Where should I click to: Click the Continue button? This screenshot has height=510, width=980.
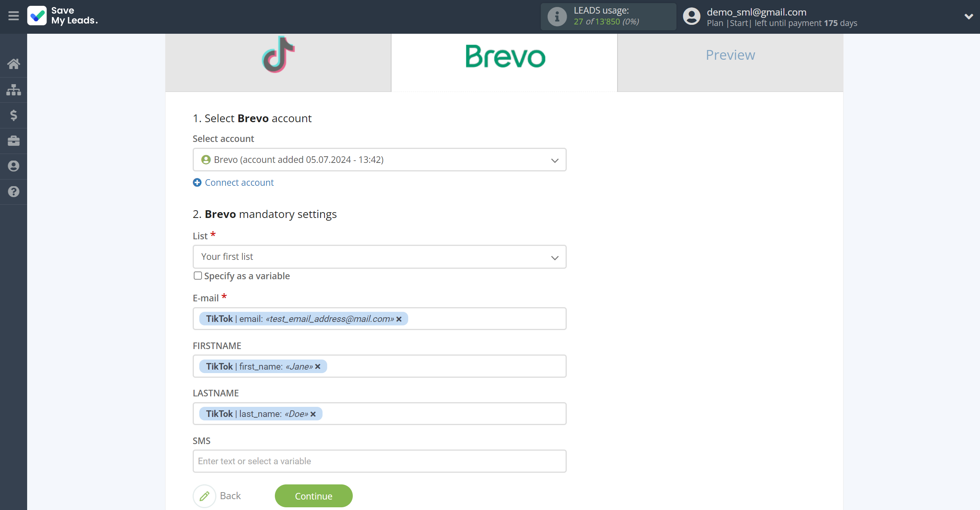(x=314, y=496)
